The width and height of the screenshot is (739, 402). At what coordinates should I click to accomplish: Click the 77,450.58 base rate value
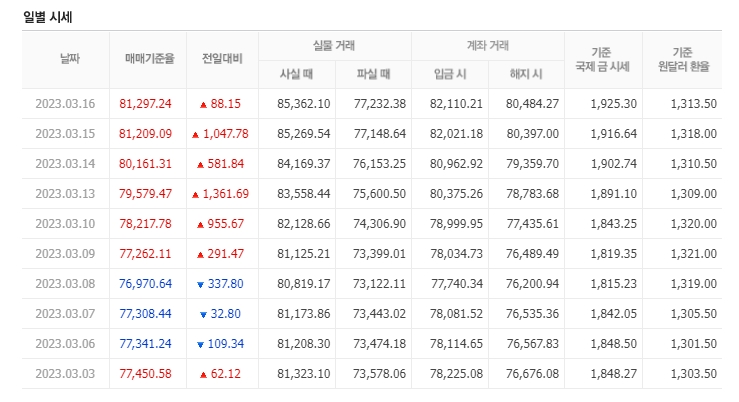coord(145,374)
